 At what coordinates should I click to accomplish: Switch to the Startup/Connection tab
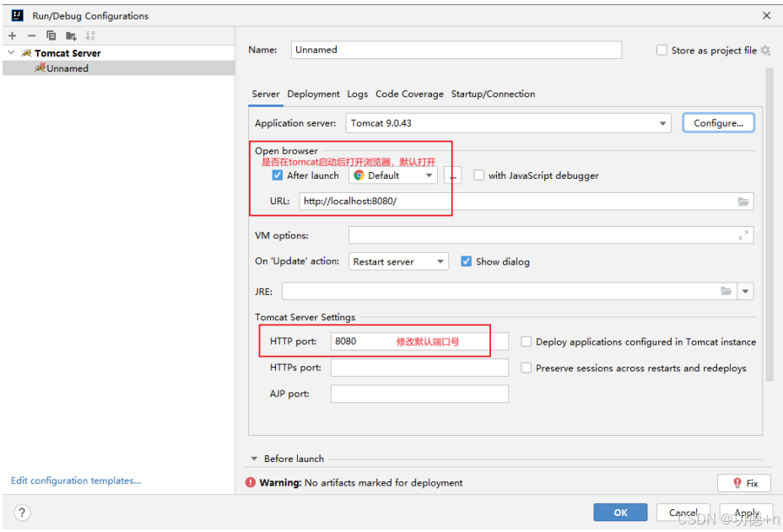[x=493, y=94]
